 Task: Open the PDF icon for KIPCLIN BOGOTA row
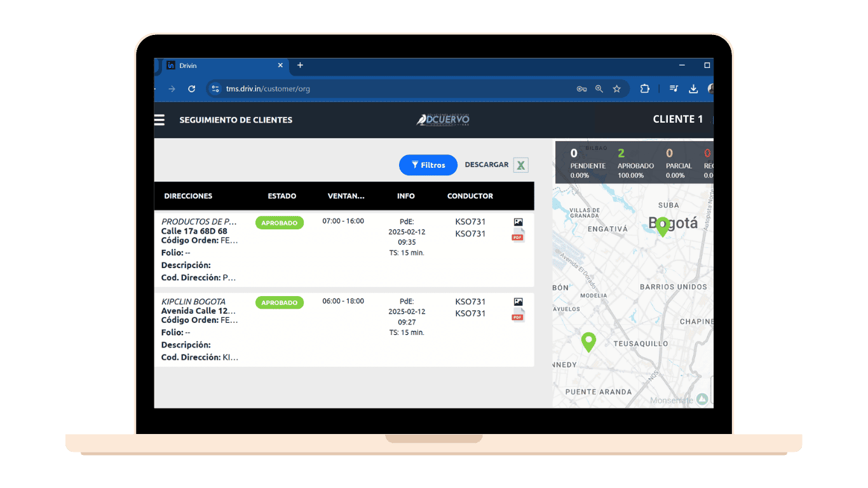tap(518, 316)
